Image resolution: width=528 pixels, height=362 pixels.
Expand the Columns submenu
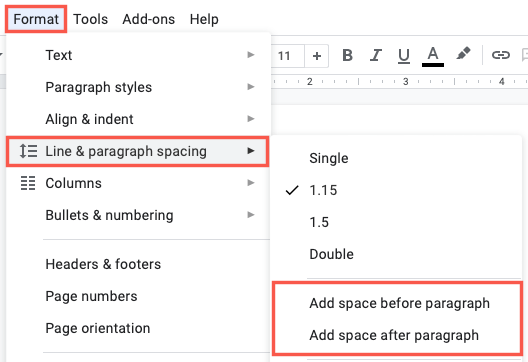tap(138, 183)
